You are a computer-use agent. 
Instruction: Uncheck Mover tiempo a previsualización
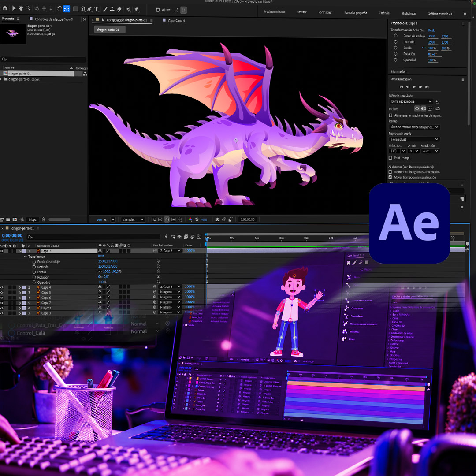point(390,177)
